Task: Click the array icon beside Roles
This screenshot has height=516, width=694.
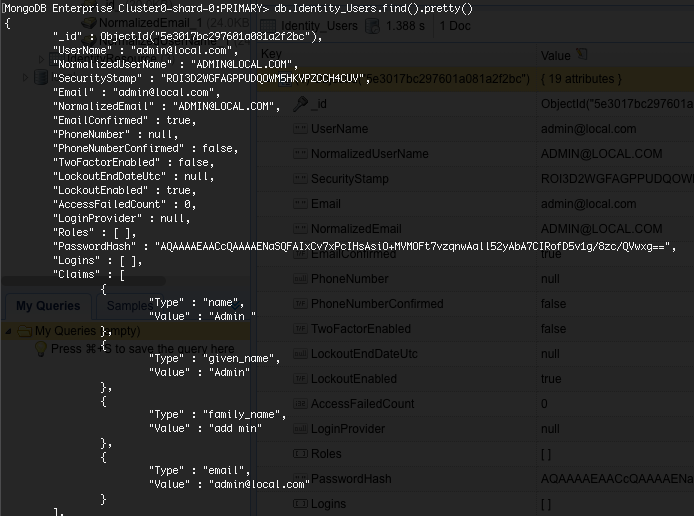Action: [300, 454]
